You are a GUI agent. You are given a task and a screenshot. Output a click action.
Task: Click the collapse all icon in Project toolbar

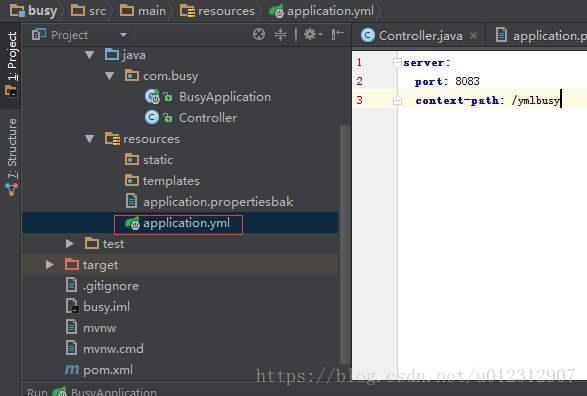(280, 34)
